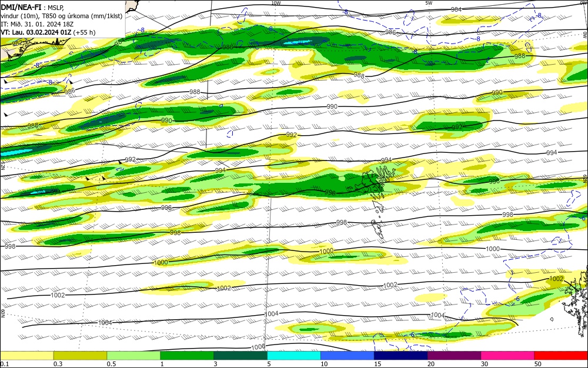Click the yellow 0.1 precipitation legend swatch
The image size is (588, 368).
(26, 356)
